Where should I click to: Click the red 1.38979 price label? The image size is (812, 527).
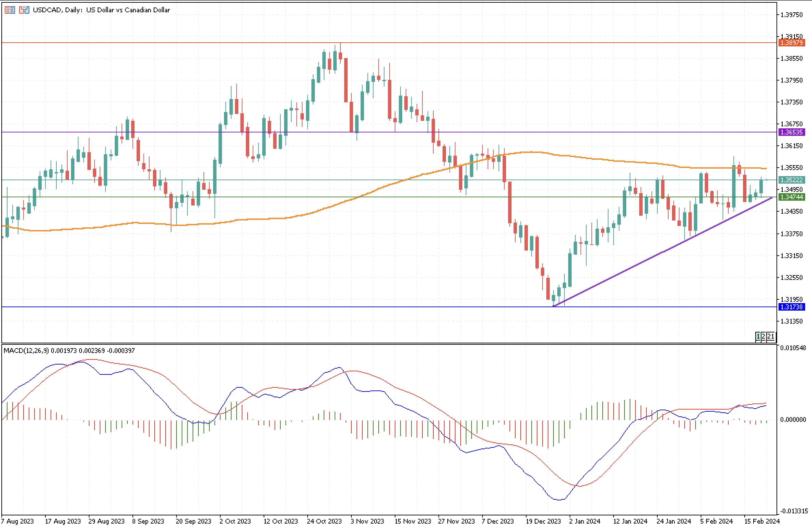[792, 43]
